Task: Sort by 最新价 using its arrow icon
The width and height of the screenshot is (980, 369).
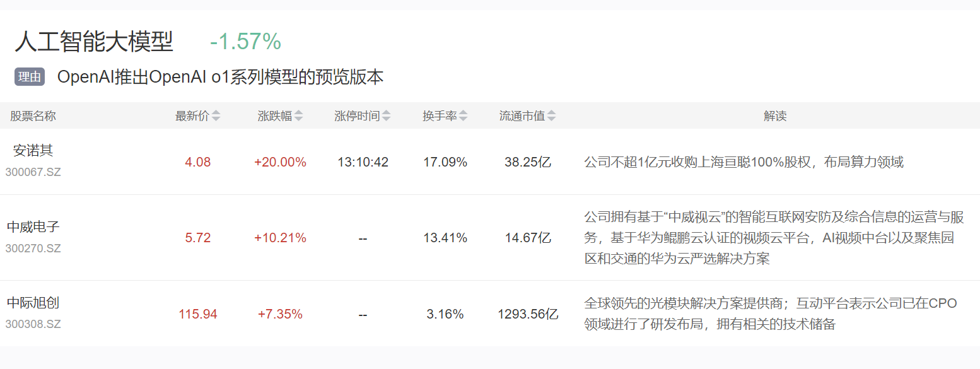Action: [216, 116]
